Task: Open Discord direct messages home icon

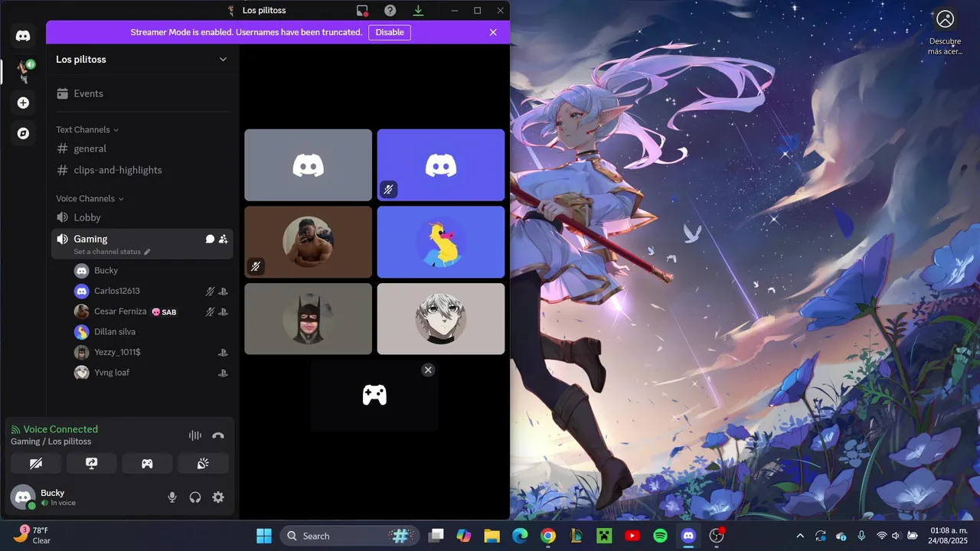Action: tap(23, 35)
